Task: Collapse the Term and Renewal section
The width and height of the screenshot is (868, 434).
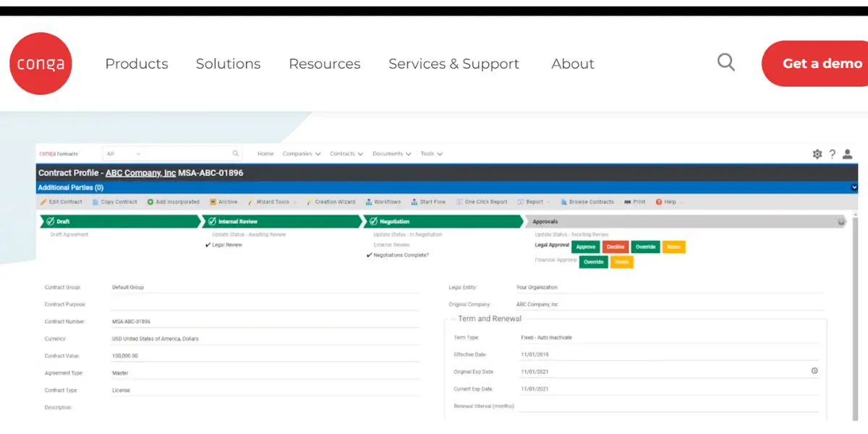Action: tap(454, 319)
